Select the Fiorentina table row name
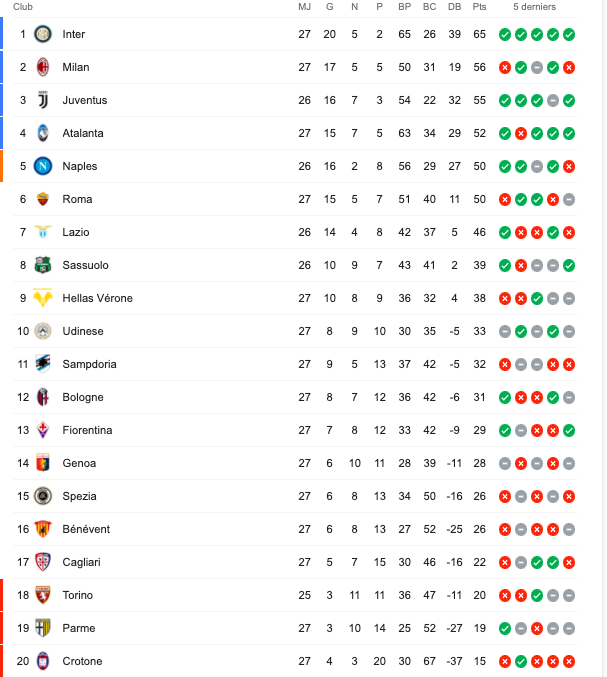The width and height of the screenshot is (607, 677). tap(87, 430)
